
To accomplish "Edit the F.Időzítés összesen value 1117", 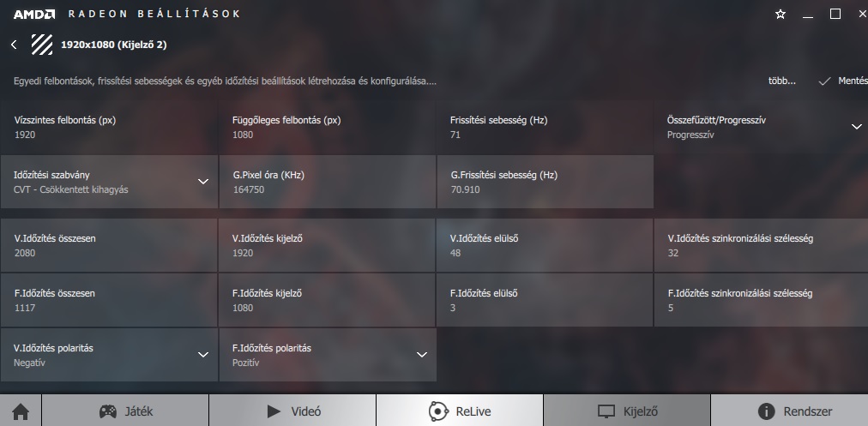I will [x=25, y=308].
